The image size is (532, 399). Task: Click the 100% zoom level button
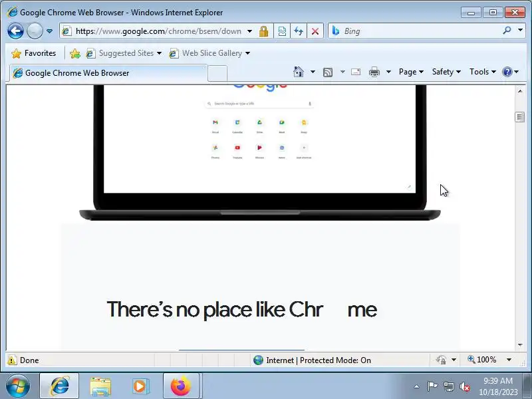(482, 360)
